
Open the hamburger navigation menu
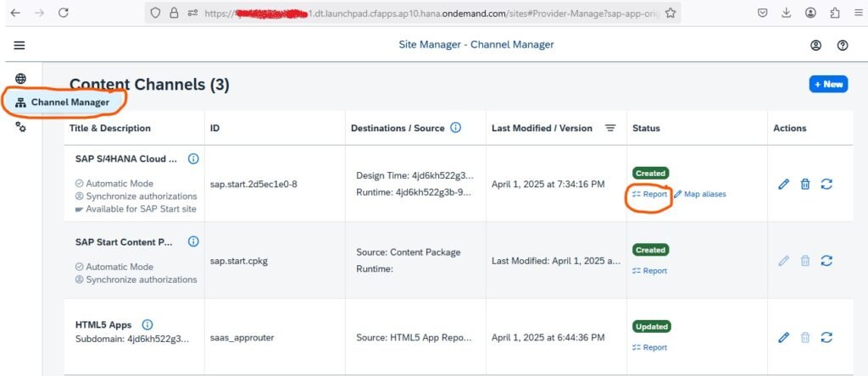point(19,46)
